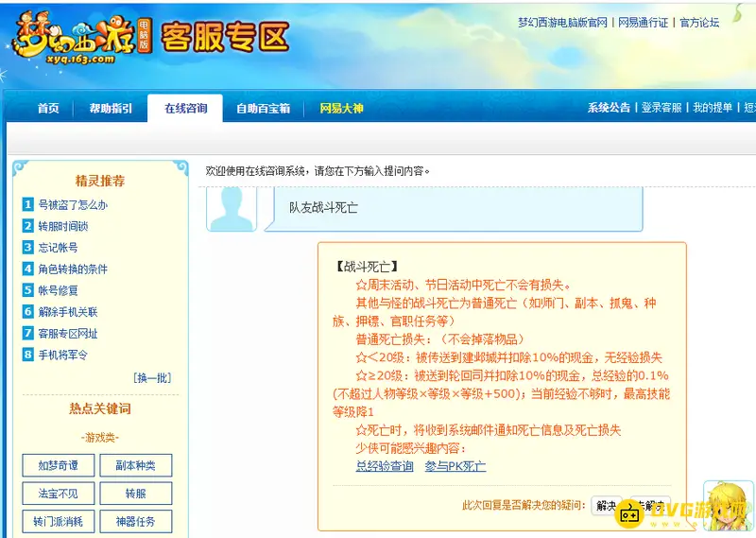756x538 pixels.
Task: Click the 转服 keyword button
Action: (136, 494)
